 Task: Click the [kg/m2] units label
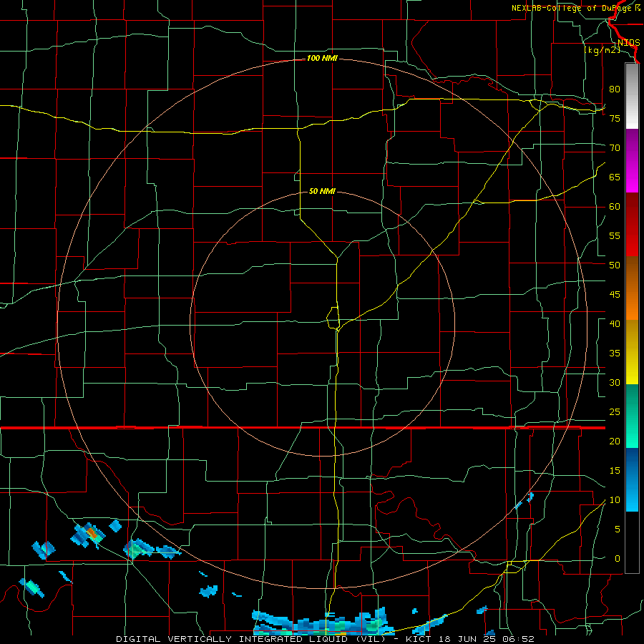click(602, 51)
